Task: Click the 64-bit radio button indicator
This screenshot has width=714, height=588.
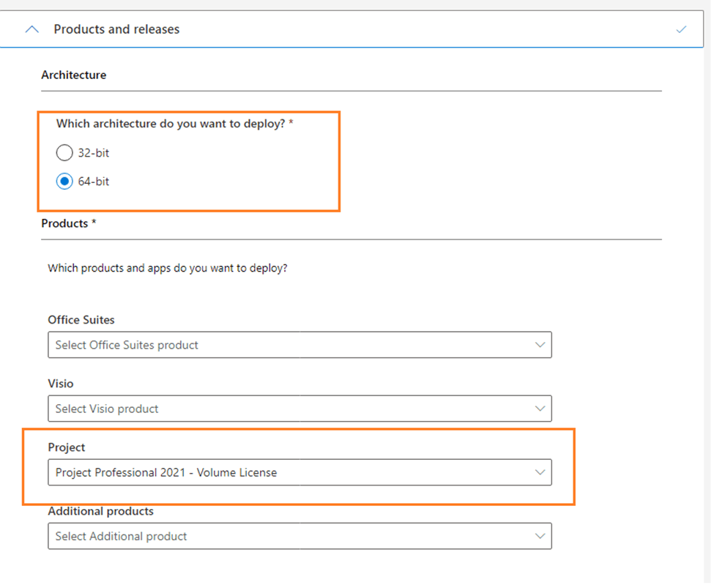Action: tap(64, 181)
